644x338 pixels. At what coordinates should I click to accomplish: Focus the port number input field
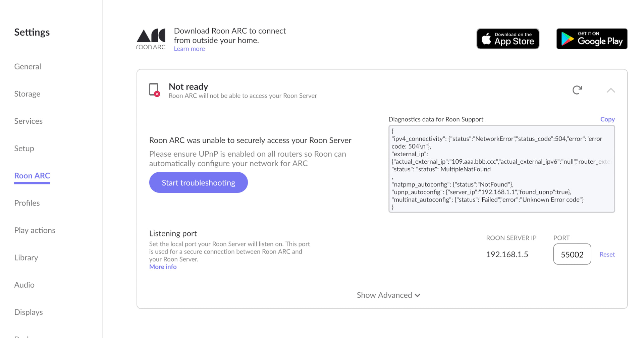click(572, 254)
